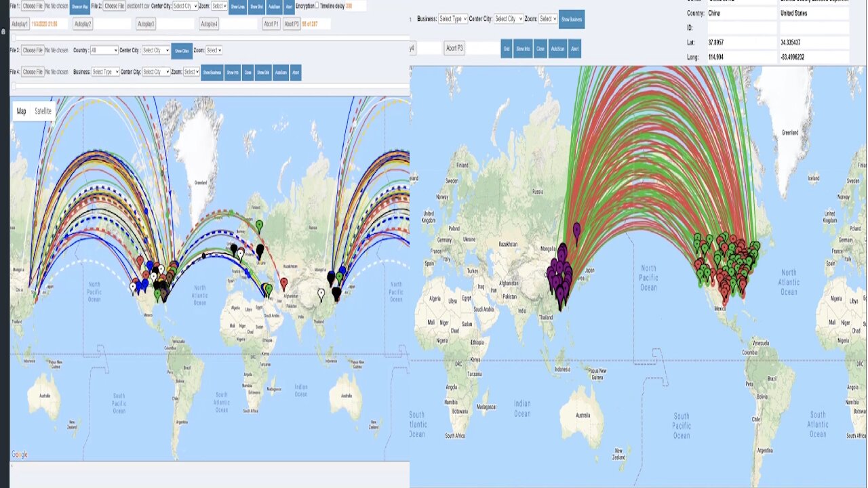This screenshot has height=488, width=868.
Task: Click Show Info in File 4 row
Action: pyautogui.click(x=233, y=73)
